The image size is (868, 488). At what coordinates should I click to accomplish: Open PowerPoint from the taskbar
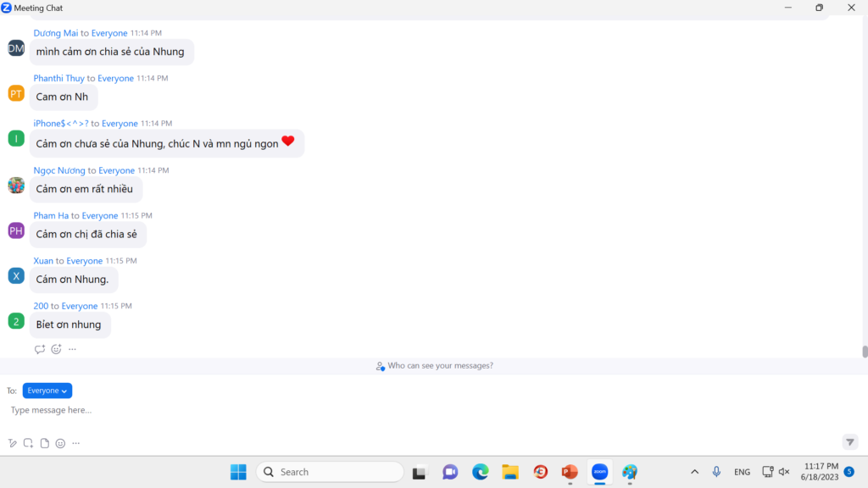coord(570,472)
